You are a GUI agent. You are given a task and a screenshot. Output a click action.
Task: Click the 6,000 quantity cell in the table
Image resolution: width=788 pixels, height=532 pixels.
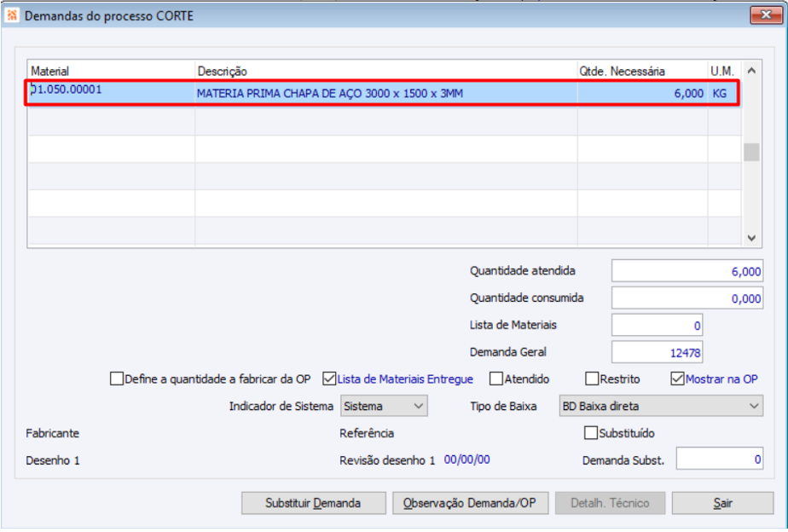click(x=642, y=94)
